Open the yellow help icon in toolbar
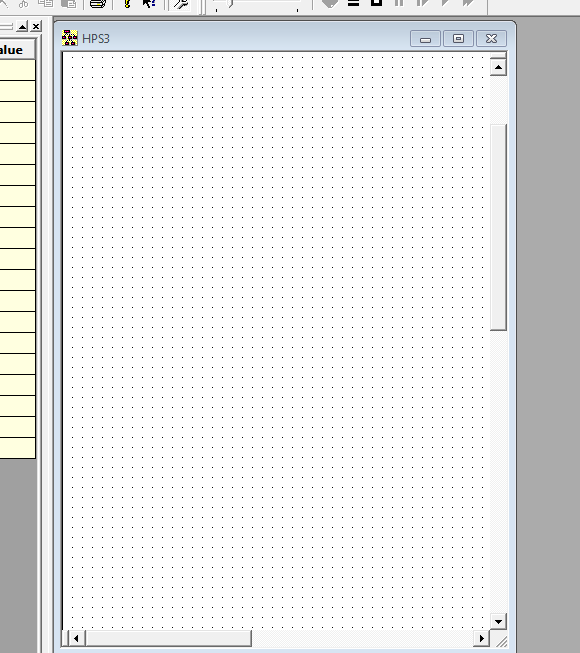580x653 pixels. [x=127, y=3]
